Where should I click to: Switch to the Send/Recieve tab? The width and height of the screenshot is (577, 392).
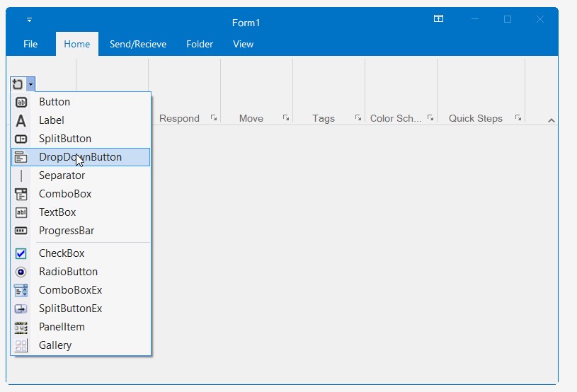pos(138,44)
